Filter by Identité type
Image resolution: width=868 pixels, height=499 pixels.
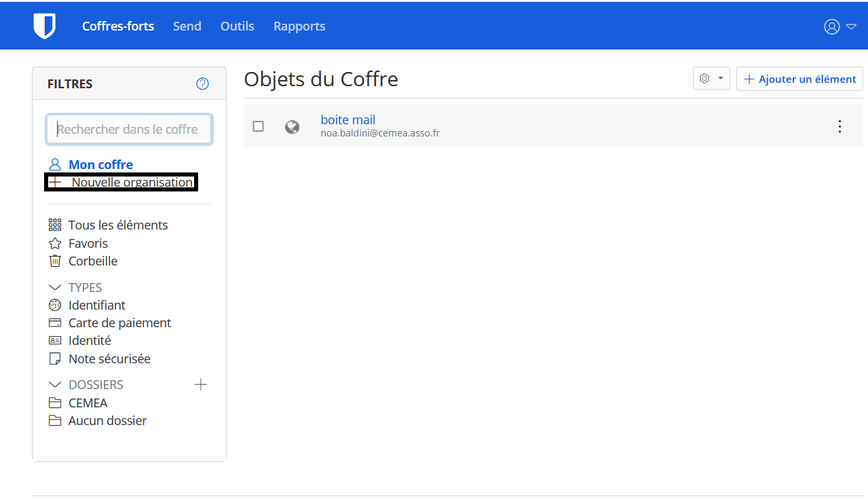[90, 340]
